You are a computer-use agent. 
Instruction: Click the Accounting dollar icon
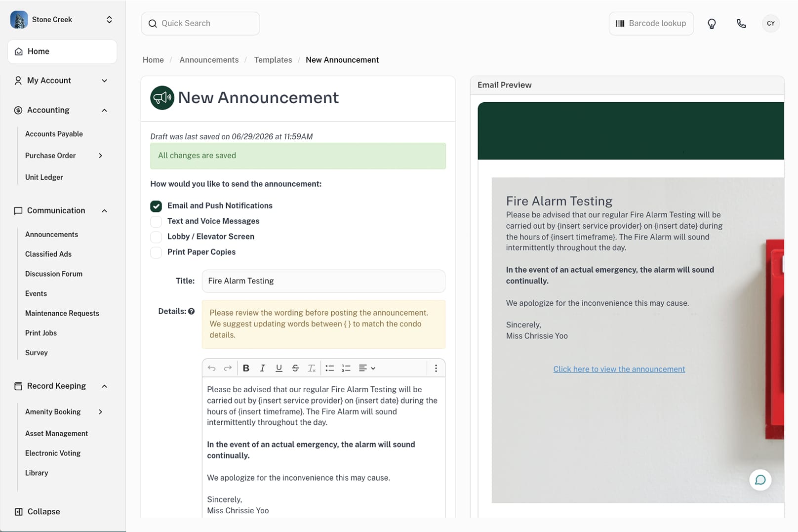(x=18, y=110)
